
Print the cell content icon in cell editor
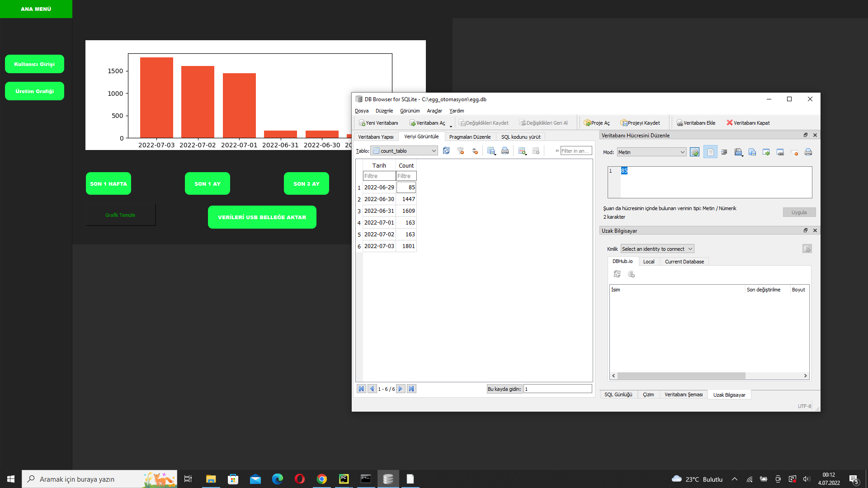[808, 152]
